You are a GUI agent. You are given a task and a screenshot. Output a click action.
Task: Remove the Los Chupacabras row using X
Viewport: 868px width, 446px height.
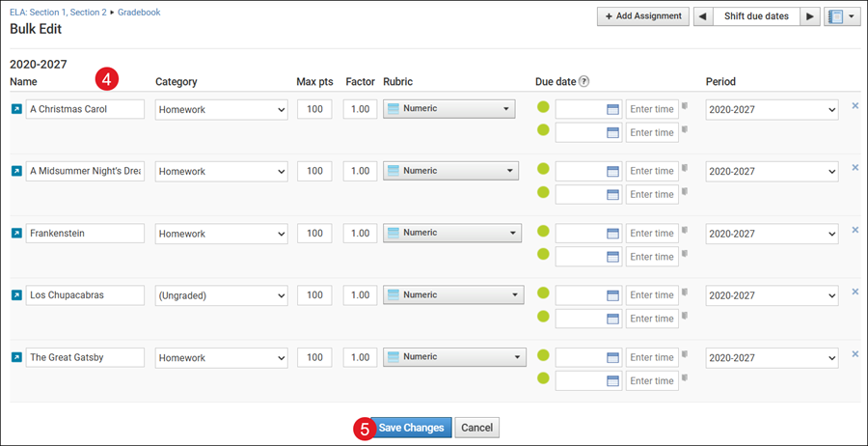pos(854,292)
